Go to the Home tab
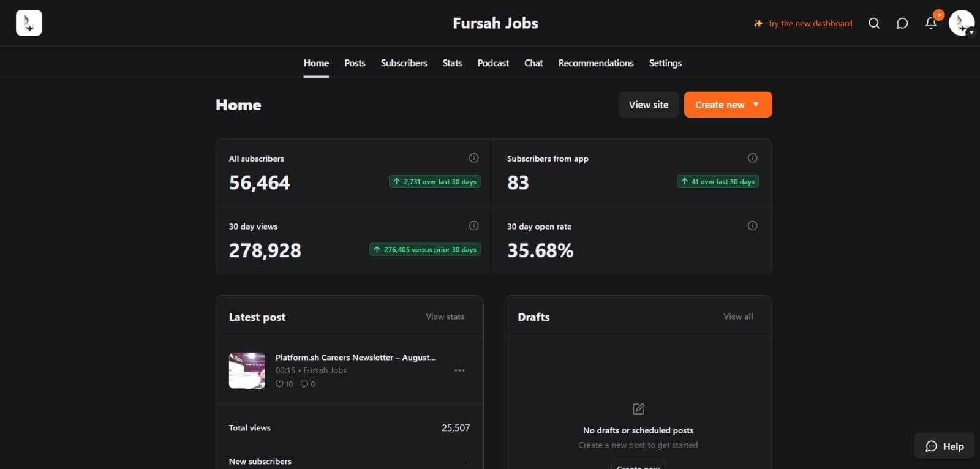980x469 pixels. (316, 63)
